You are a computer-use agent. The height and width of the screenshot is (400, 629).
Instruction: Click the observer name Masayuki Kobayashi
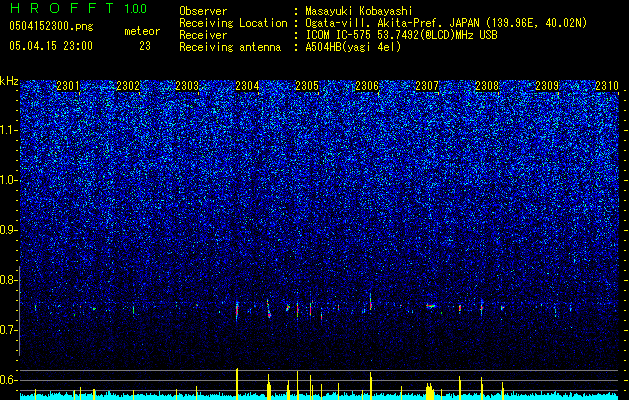pyautogui.click(x=359, y=11)
